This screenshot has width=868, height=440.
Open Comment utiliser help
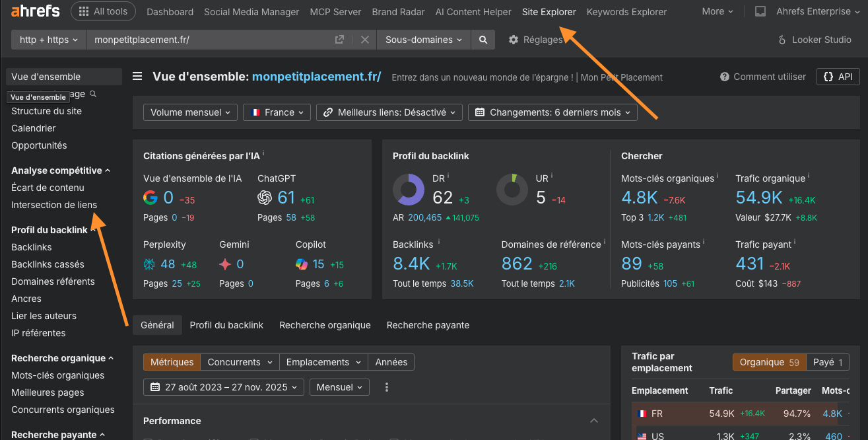(x=763, y=77)
